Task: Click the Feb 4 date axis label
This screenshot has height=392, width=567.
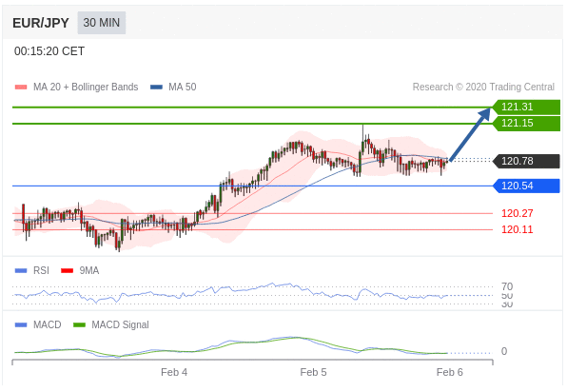Action: tap(174, 372)
